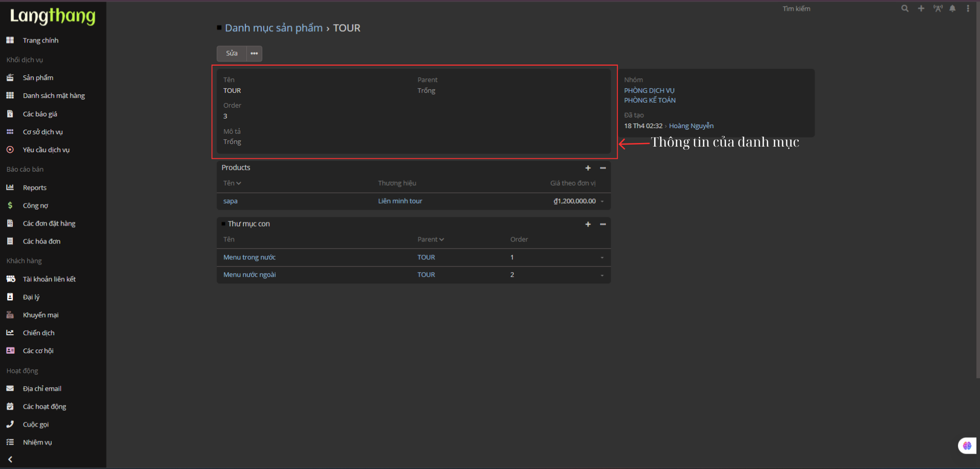Image resolution: width=980 pixels, height=469 pixels.
Task: Go to Các báo giá menu item
Action: pos(40,114)
